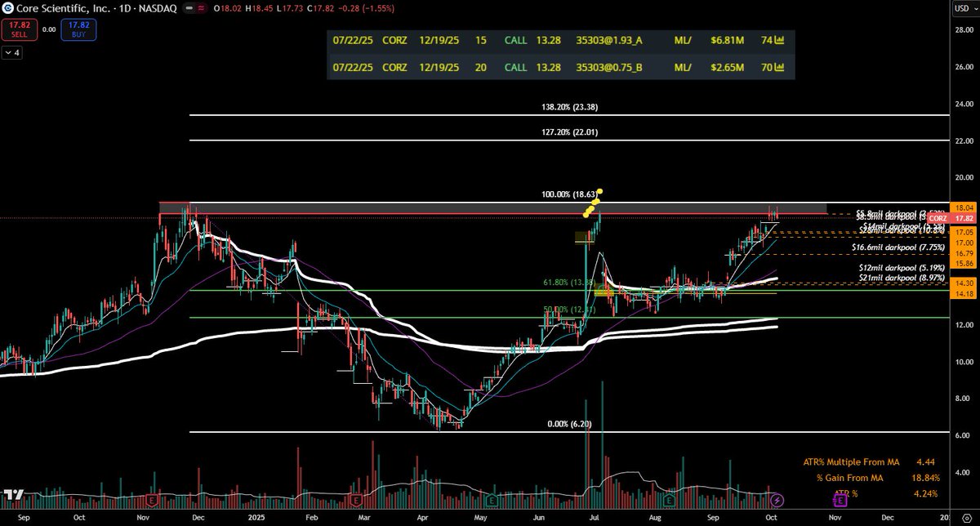Click the May 2025 earnings E marker

pos(493,498)
